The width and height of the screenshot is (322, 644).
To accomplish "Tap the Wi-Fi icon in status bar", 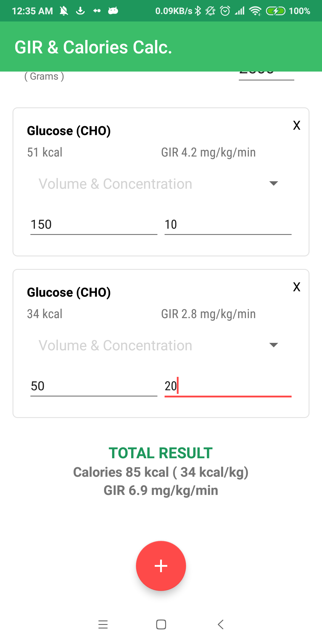I will pyautogui.click(x=255, y=11).
